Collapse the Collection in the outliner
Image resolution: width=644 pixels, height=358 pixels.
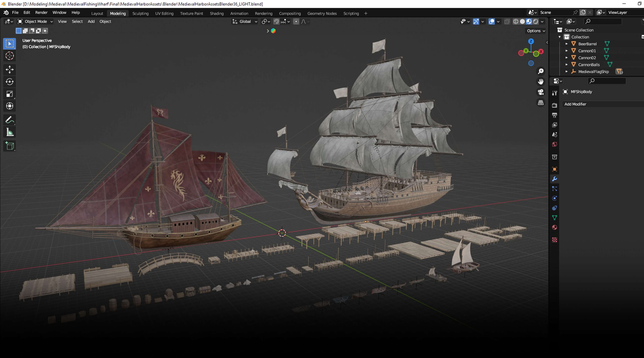pos(559,37)
